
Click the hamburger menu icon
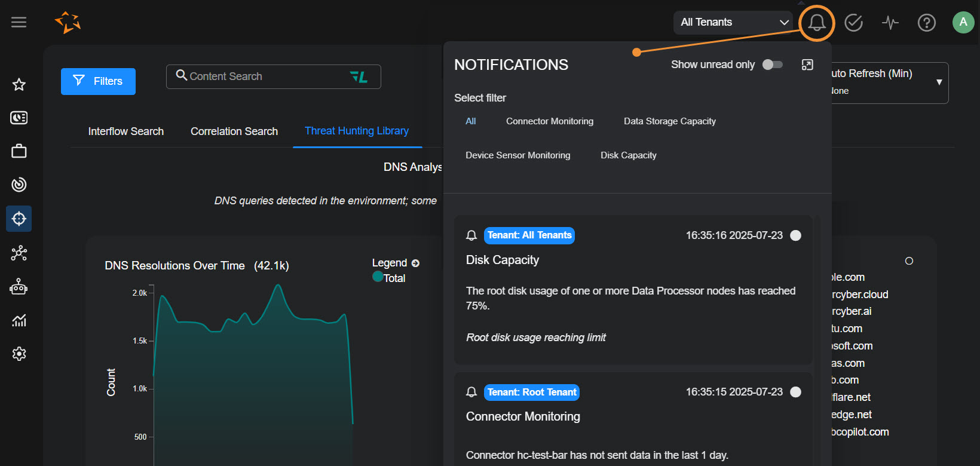click(x=19, y=22)
